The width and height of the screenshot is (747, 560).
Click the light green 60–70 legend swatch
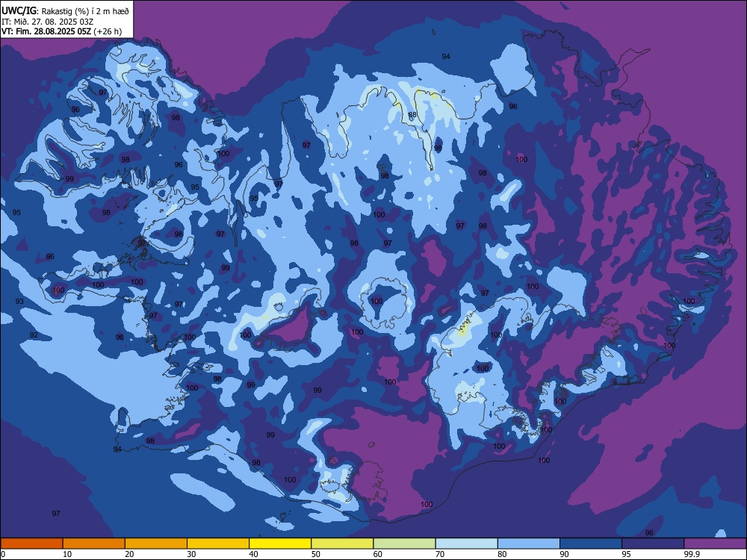pyautogui.click(x=404, y=544)
